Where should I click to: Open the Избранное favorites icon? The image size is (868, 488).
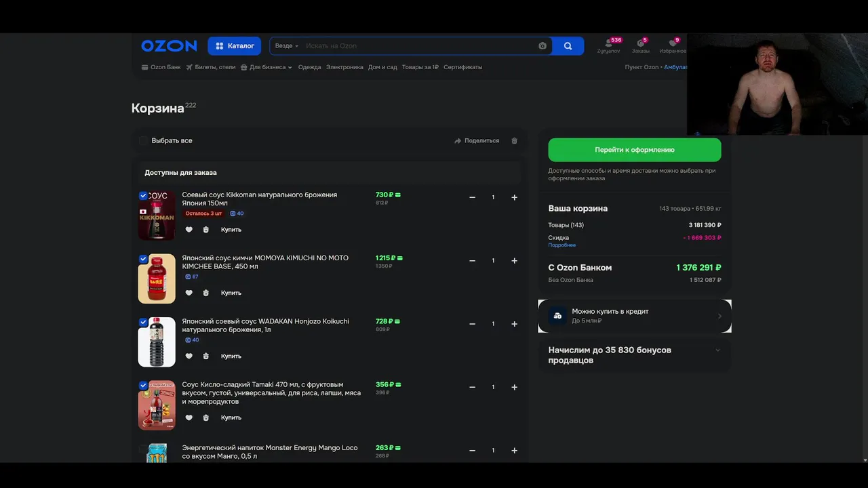(673, 46)
